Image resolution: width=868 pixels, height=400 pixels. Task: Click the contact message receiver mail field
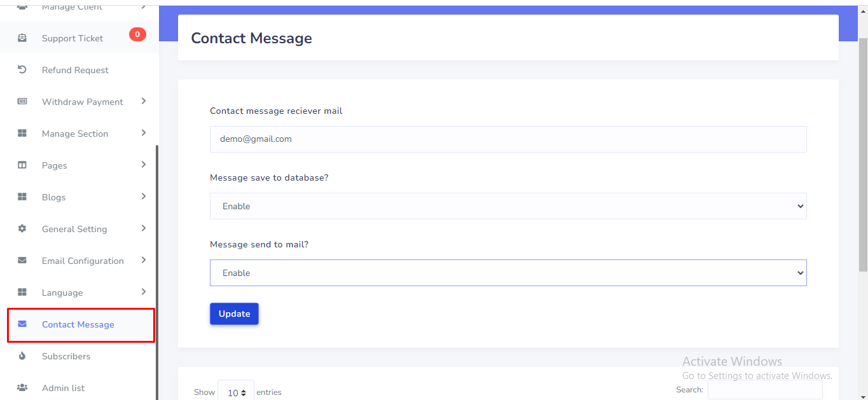(507, 139)
